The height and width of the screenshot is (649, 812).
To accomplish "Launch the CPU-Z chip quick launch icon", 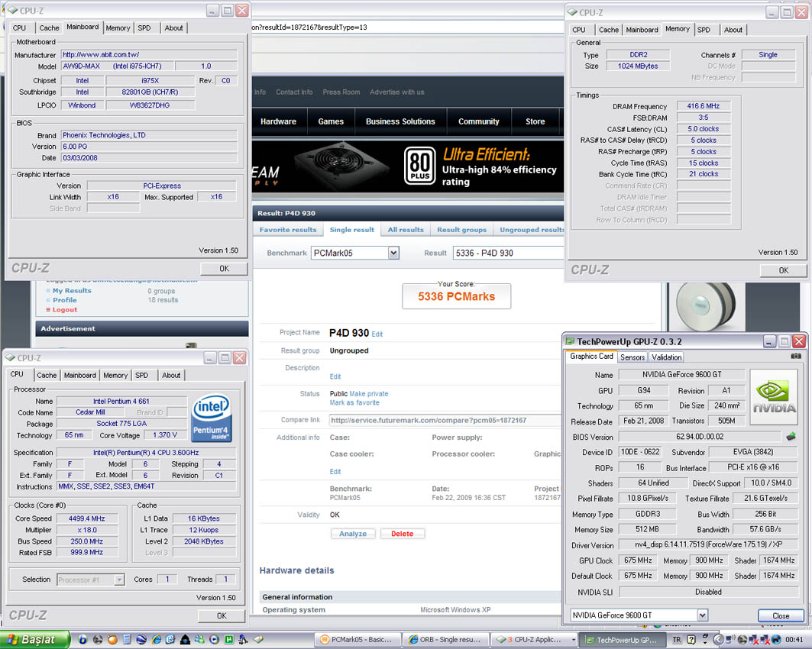I will click(x=258, y=640).
